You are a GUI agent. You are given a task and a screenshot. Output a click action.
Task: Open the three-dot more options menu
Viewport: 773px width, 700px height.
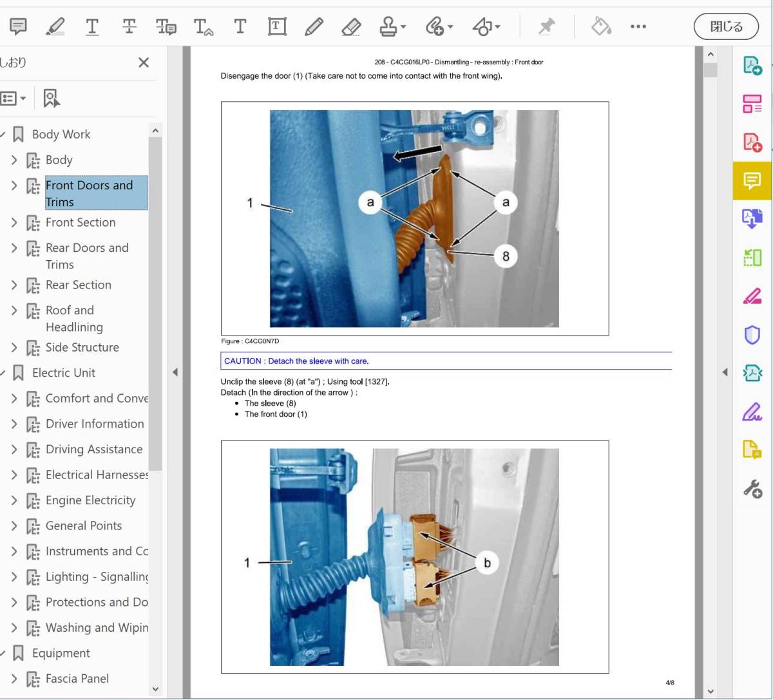(x=638, y=26)
